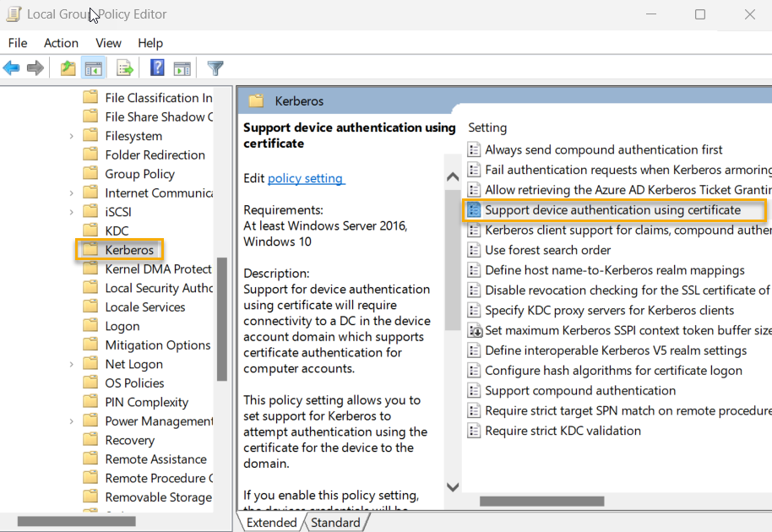Click the Filter icon on the toolbar

point(215,68)
